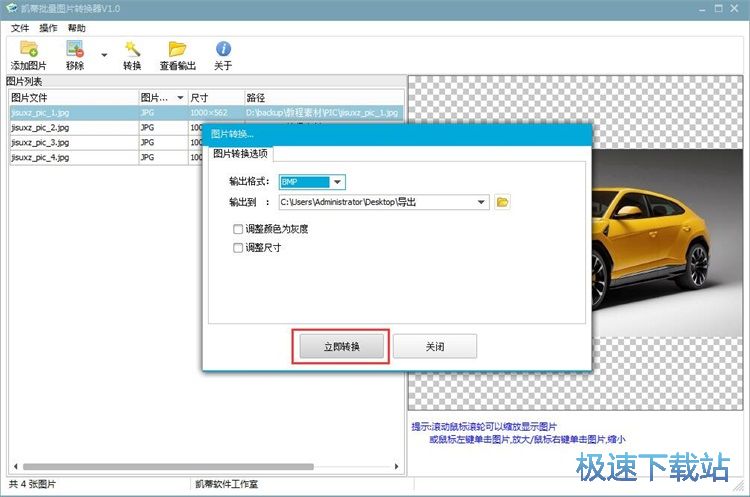Click the scroll-right arrow of image list
Screen dimensions: 750x497
pos(397,466)
